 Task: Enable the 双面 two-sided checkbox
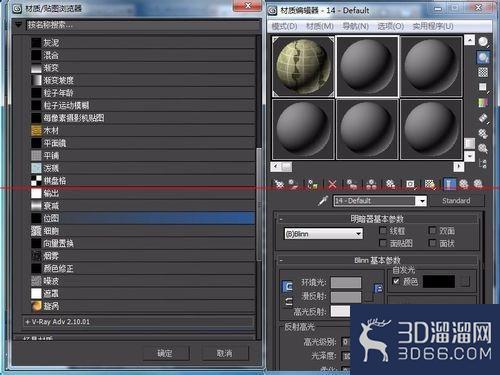[432, 231]
